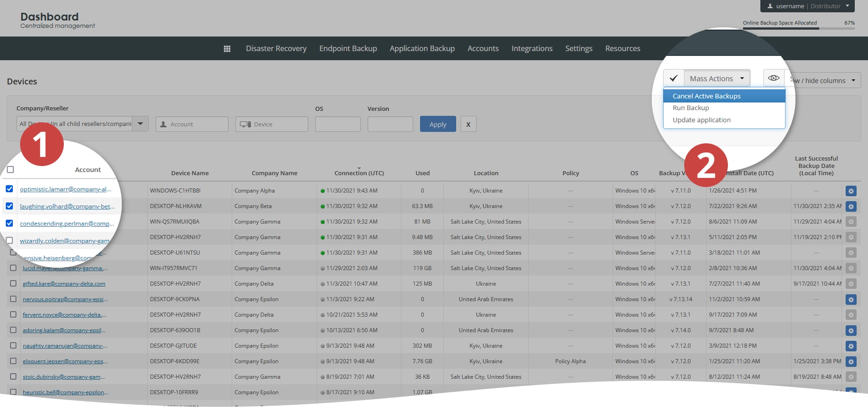868x407 pixels.
Task: Open the Integrations menu item
Action: 532,48
